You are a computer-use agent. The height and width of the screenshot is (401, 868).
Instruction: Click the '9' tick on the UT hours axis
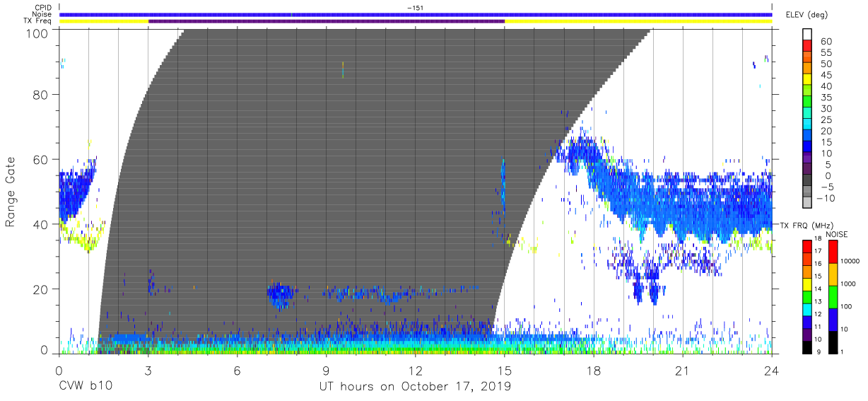click(326, 371)
